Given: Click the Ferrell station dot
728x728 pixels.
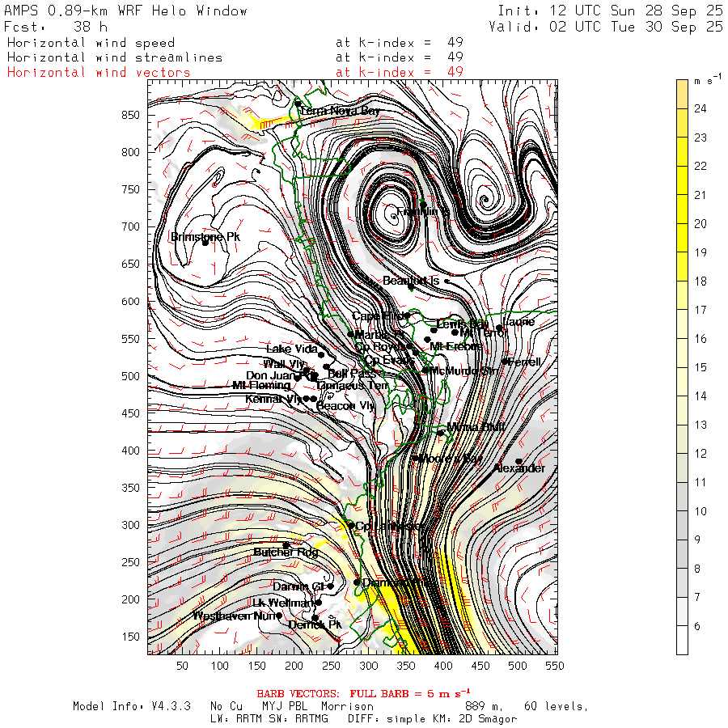Looking at the screenshot, I should point(505,362).
